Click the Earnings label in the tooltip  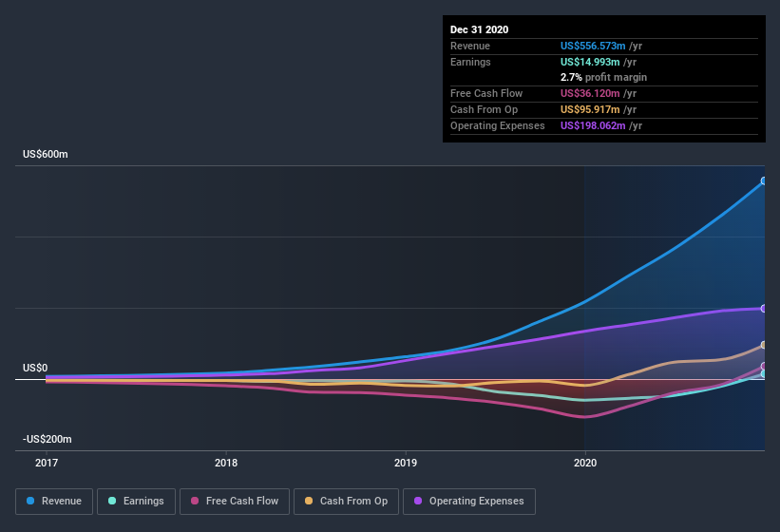click(470, 62)
